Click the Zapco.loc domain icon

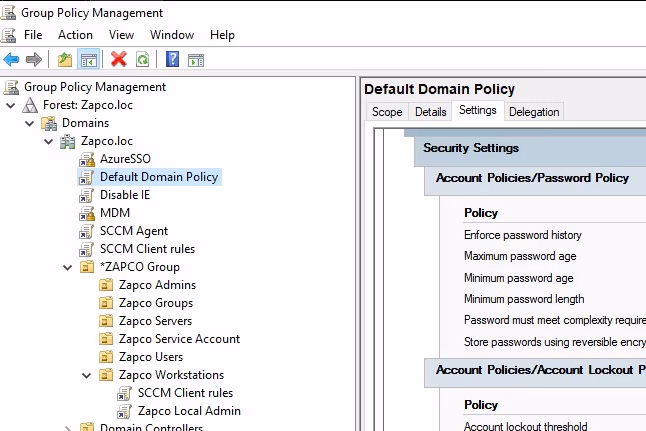68,141
